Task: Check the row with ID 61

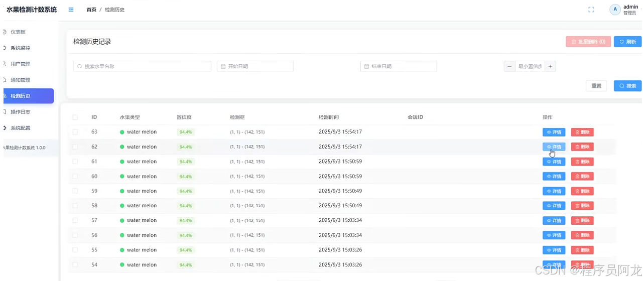Action: 75,162
